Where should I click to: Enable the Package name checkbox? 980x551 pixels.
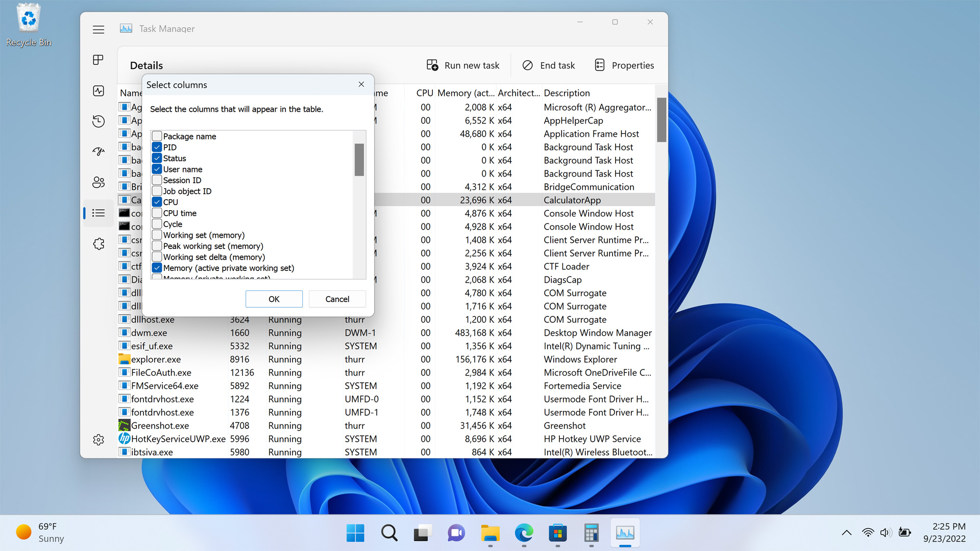coord(157,136)
